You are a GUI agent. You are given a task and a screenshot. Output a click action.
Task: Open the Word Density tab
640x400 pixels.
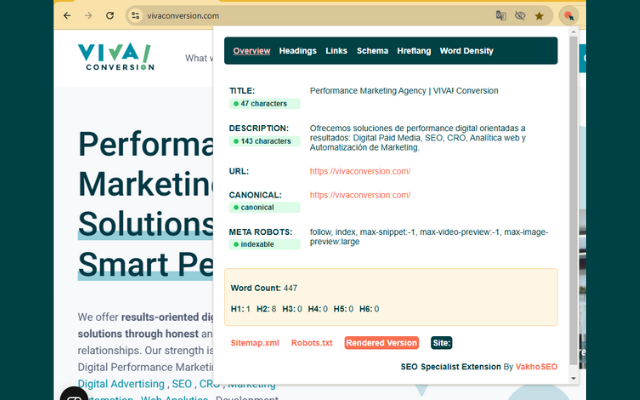[x=467, y=51]
